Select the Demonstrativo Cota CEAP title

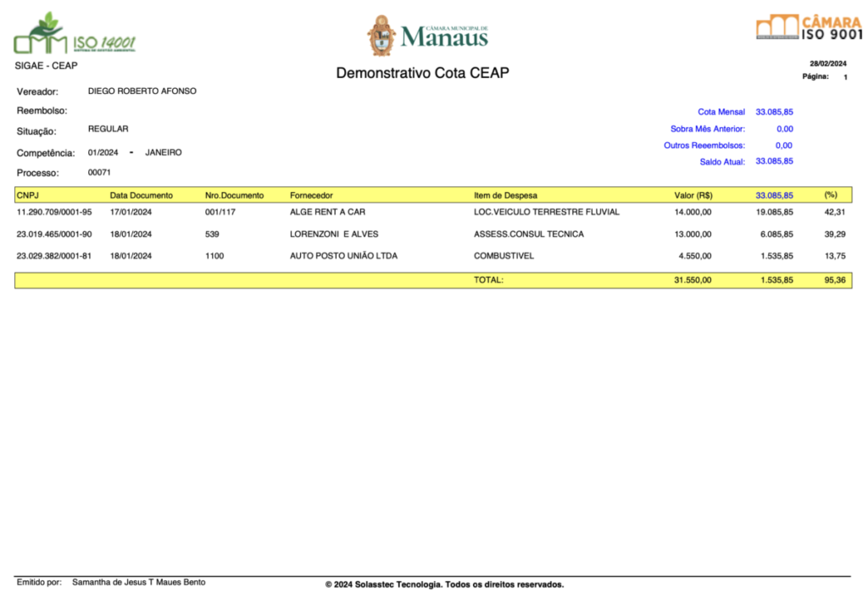422,73
